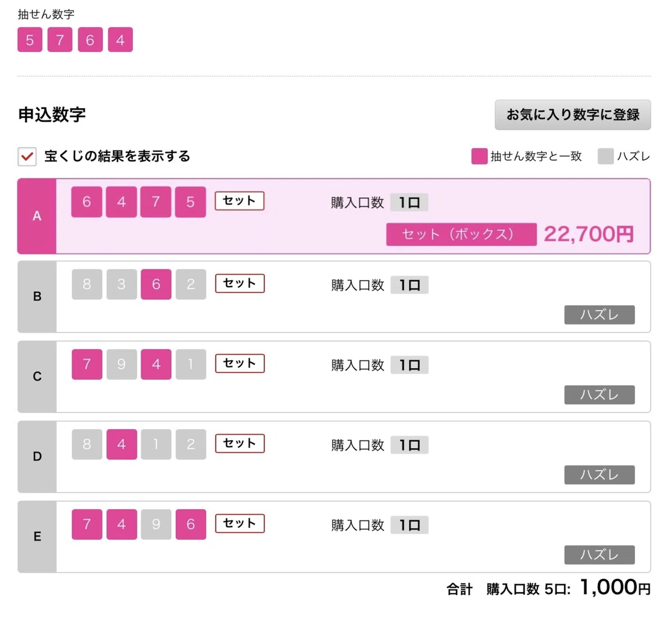Viewport: 672px width, 624px height.
Task: Click お気に入り数字に登録 button
Action: tap(572, 115)
